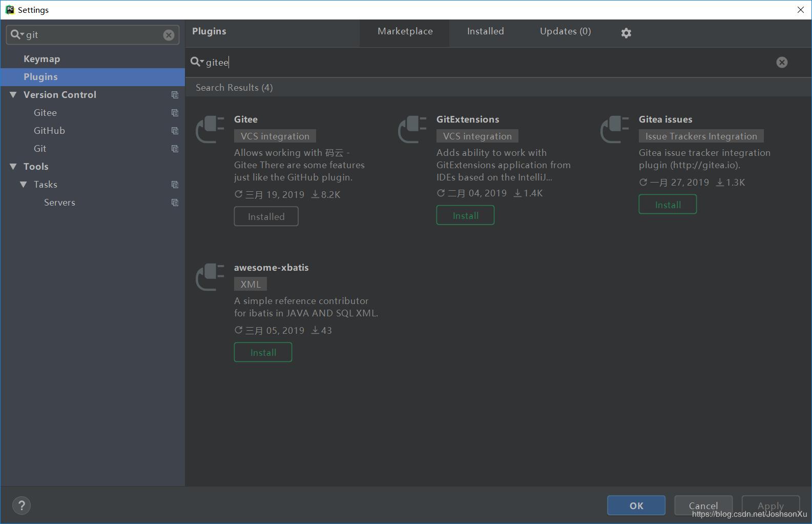This screenshot has height=524, width=812.
Task: Click the Gitee download count 8.2K
Action: (326, 195)
